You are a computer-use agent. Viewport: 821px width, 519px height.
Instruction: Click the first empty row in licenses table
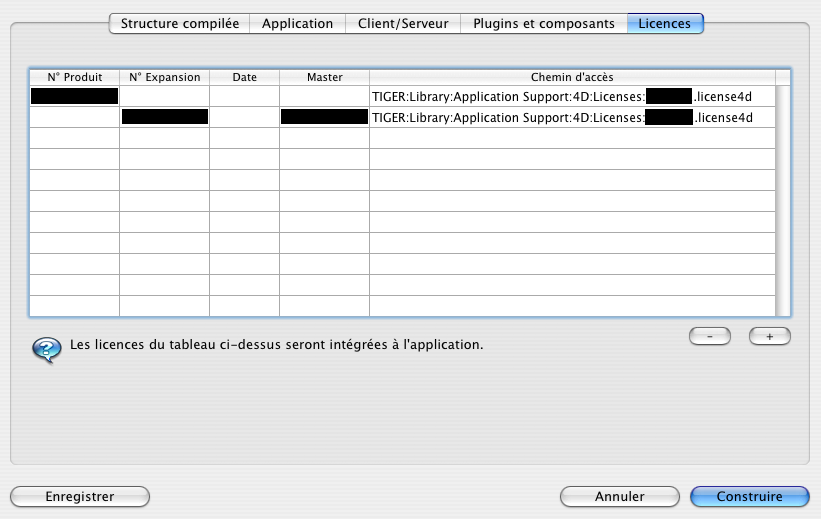400,138
